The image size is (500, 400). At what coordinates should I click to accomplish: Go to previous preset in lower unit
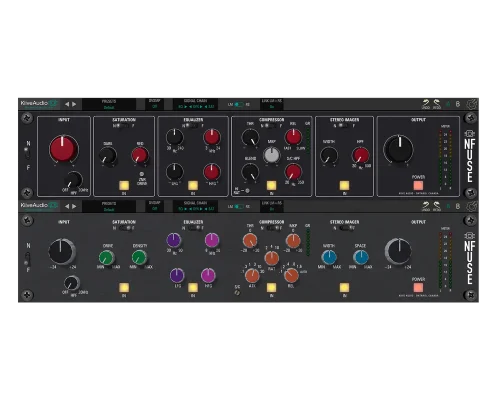coord(67,206)
